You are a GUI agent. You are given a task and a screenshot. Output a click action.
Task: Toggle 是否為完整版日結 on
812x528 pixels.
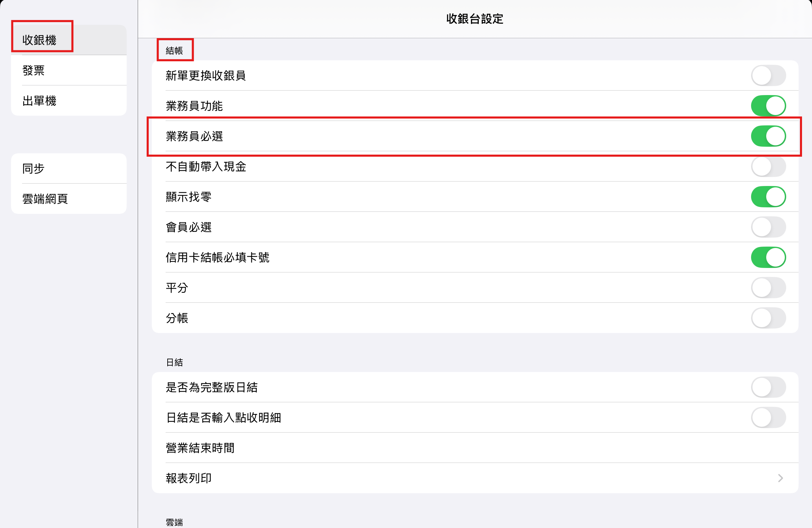pos(768,387)
